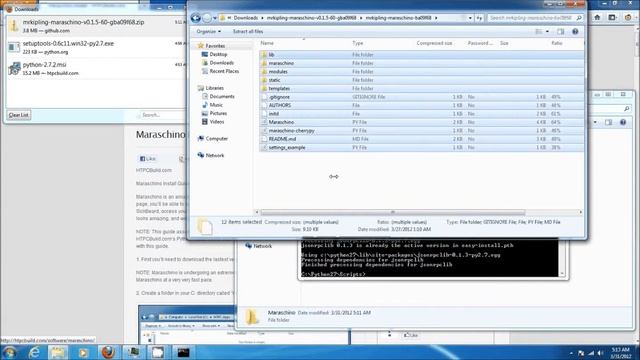The width and height of the screenshot is (640, 360).
Task: Select the maraschino-cherrypy file
Action: (421, 131)
